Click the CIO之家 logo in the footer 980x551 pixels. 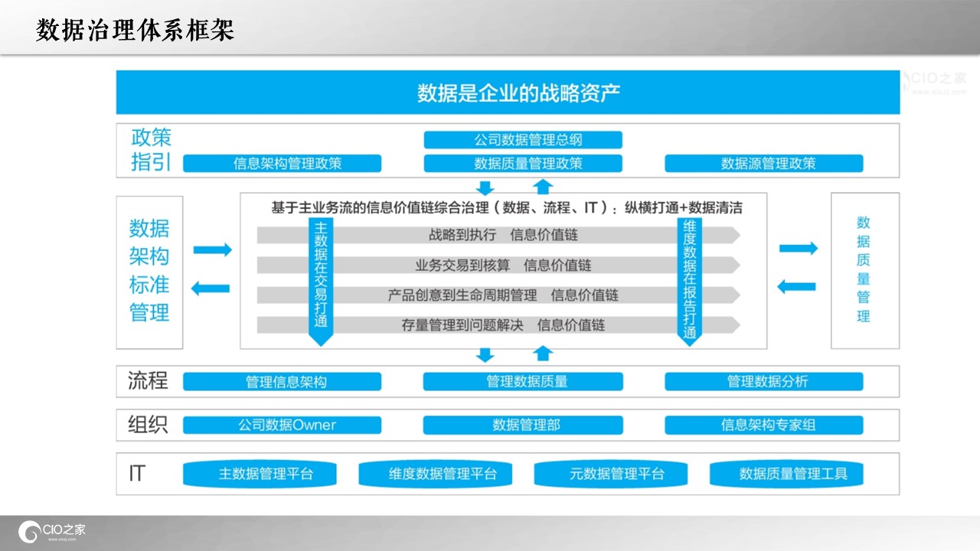pos(52,530)
